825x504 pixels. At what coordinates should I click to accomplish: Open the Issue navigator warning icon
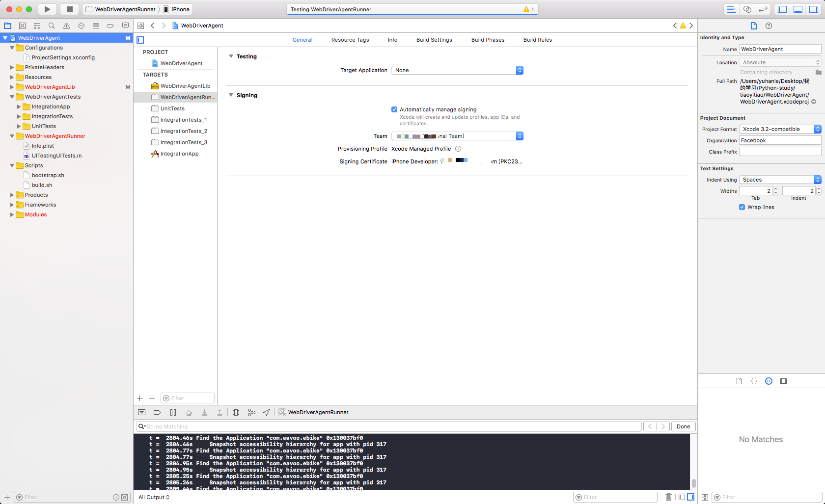pyautogui.click(x=66, y=26)
